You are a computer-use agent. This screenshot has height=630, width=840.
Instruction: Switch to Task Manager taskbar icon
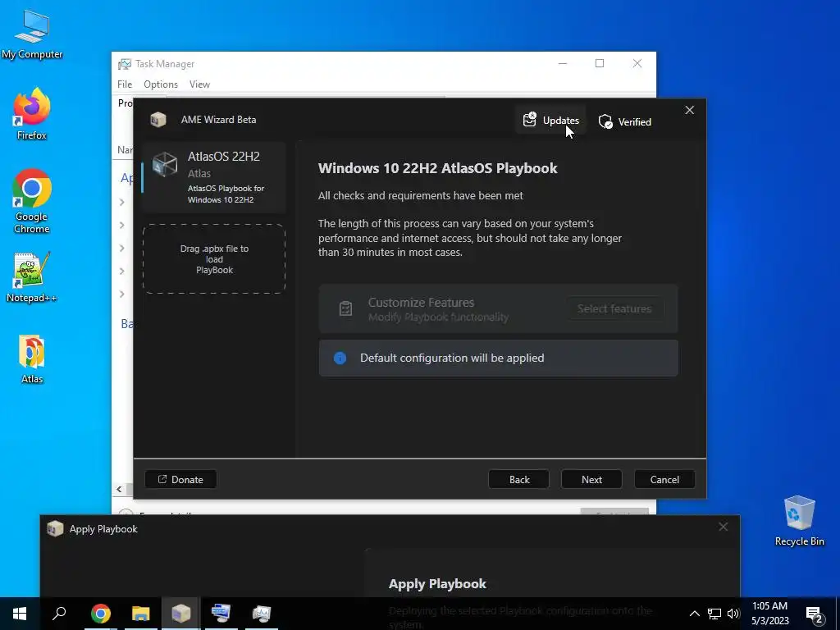[262, 614]
